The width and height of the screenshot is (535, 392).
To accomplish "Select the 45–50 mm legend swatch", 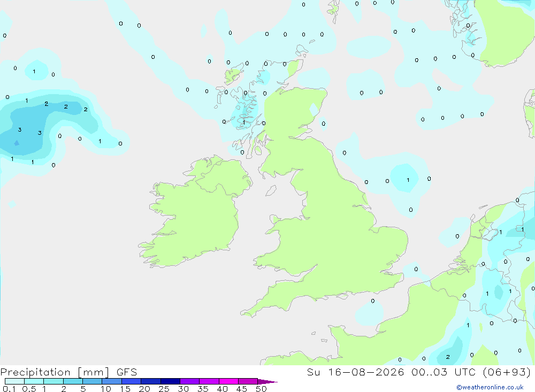I will 248,381.
